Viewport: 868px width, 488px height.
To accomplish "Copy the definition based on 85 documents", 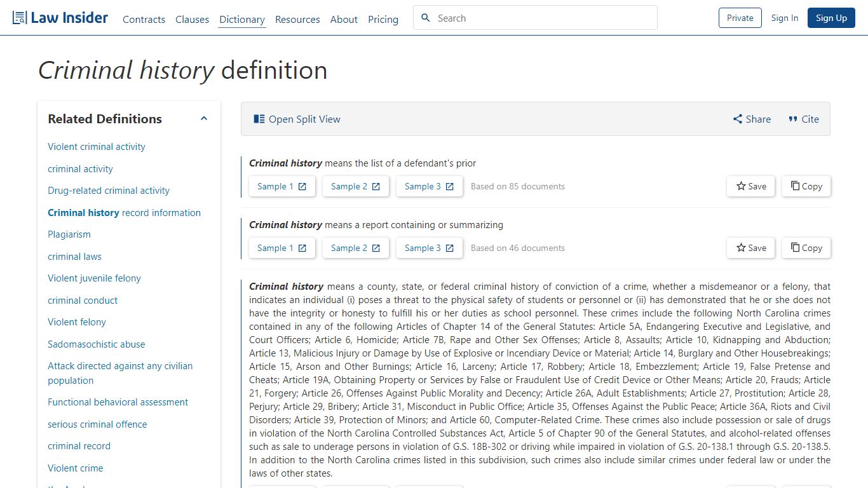I will [x=806, y=186].
